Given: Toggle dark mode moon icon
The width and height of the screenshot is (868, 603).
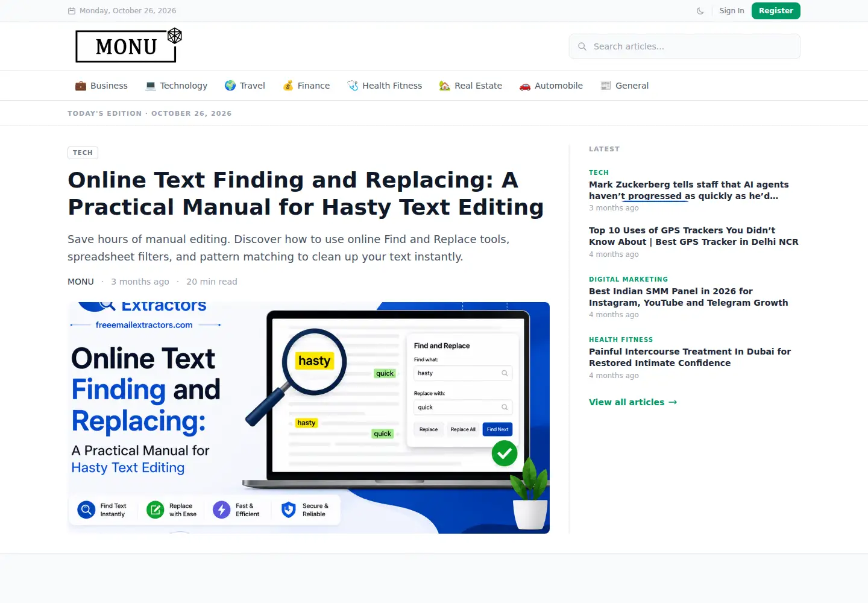Looking at the screenshot, I should pyautogui.click(x=700, y=11).
